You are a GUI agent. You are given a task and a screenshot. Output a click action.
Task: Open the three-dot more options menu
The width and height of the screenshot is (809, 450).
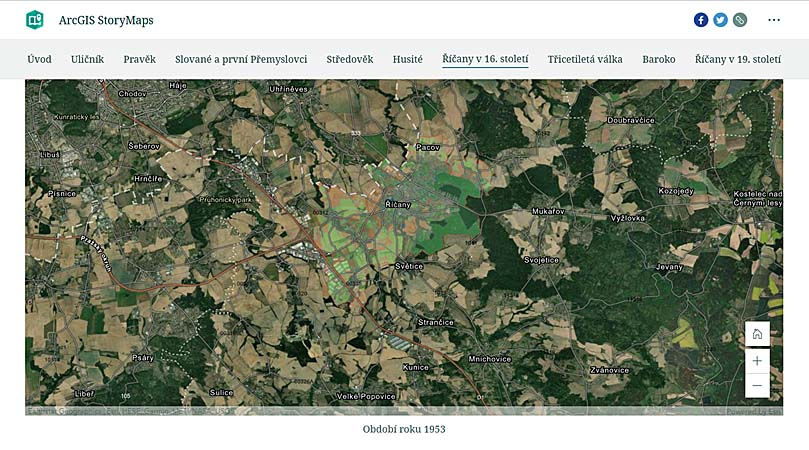tap(774, 19)
